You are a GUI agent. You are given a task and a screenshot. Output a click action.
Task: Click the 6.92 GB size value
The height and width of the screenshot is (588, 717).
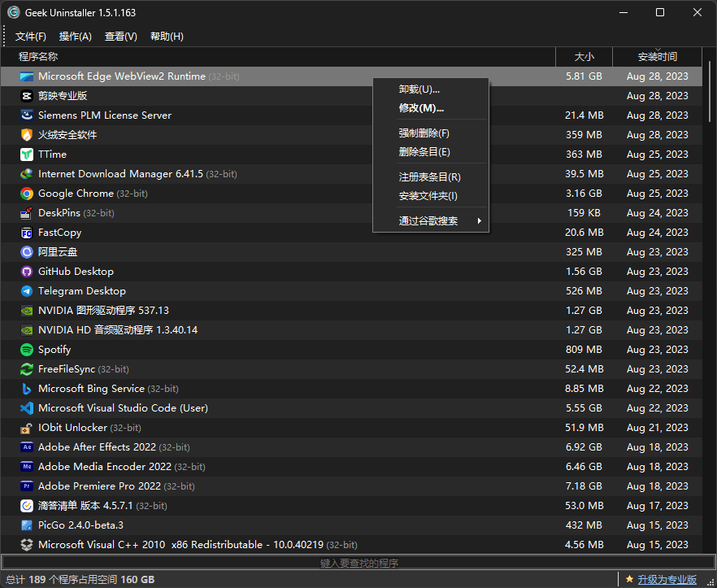coord(584,447)
